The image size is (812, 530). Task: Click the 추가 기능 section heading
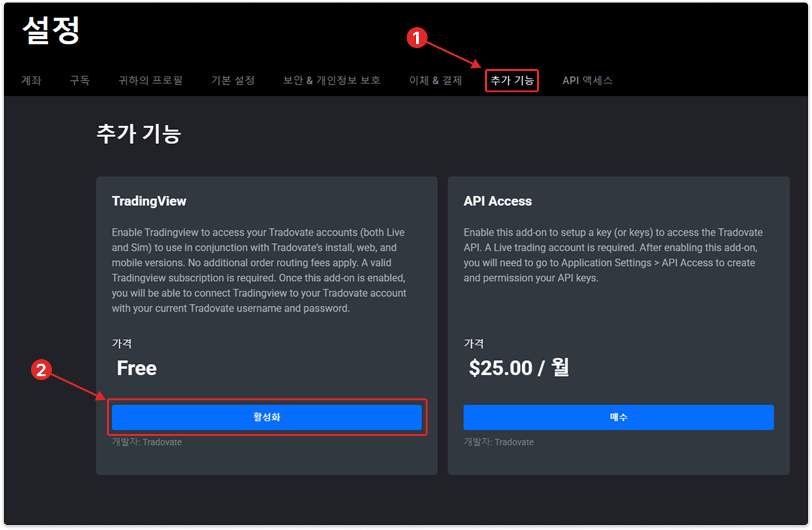139,133
